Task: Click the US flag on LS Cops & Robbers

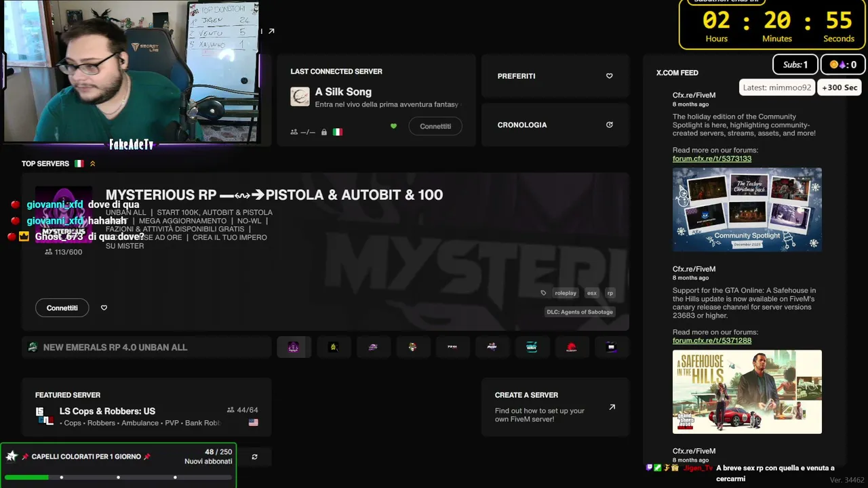Action: click(x=253, y=422)
